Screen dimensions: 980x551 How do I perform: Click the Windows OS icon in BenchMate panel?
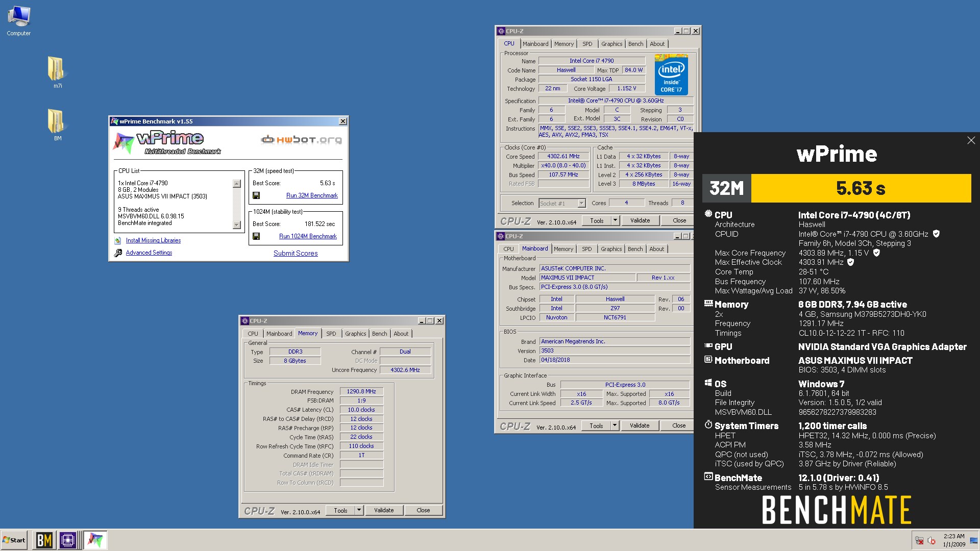[708, 383]
